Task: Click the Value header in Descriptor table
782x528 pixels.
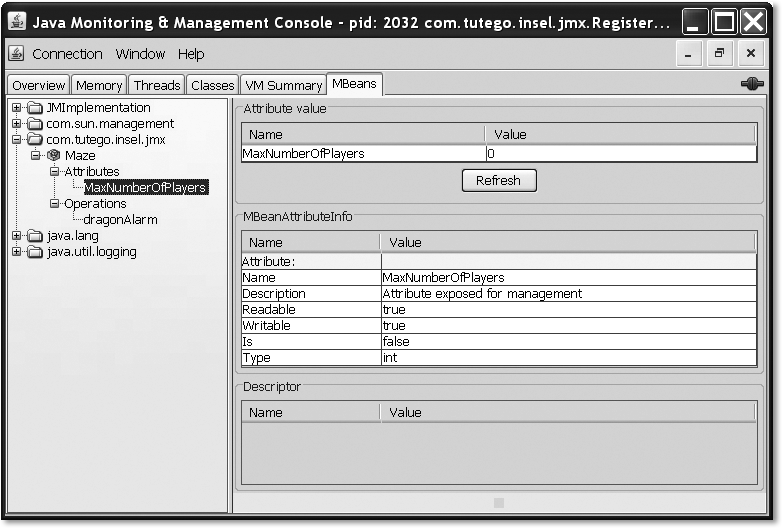Action: click(x=568, y=412)
